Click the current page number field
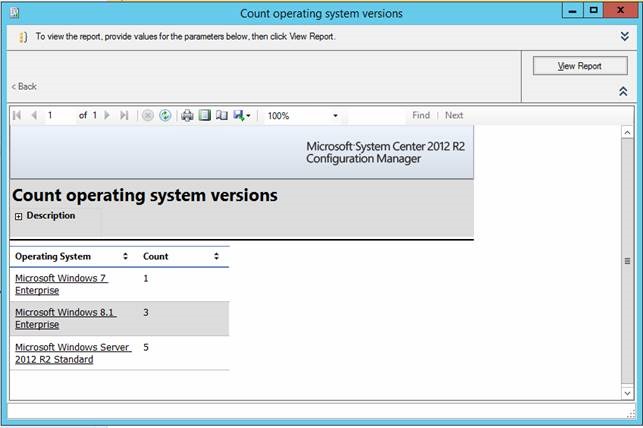The height and width of the screenshot is (428, 643). tap(60, 115)
